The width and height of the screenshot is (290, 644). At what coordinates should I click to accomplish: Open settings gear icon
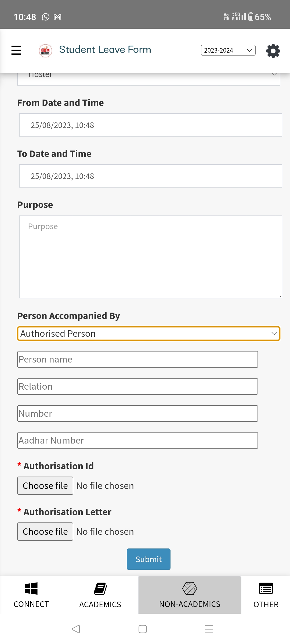tap(273, 51)
